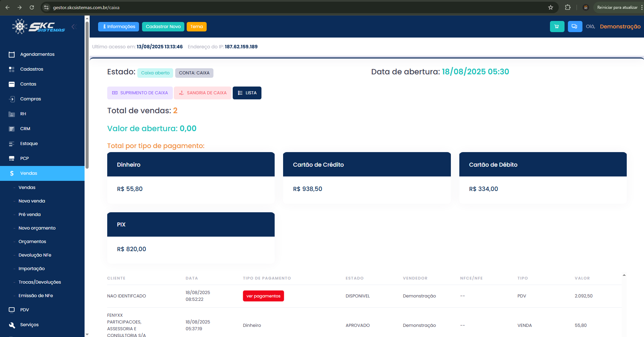Click the shopping cart icon in header
The image size is (644, 337).
(x=557, y=27)
